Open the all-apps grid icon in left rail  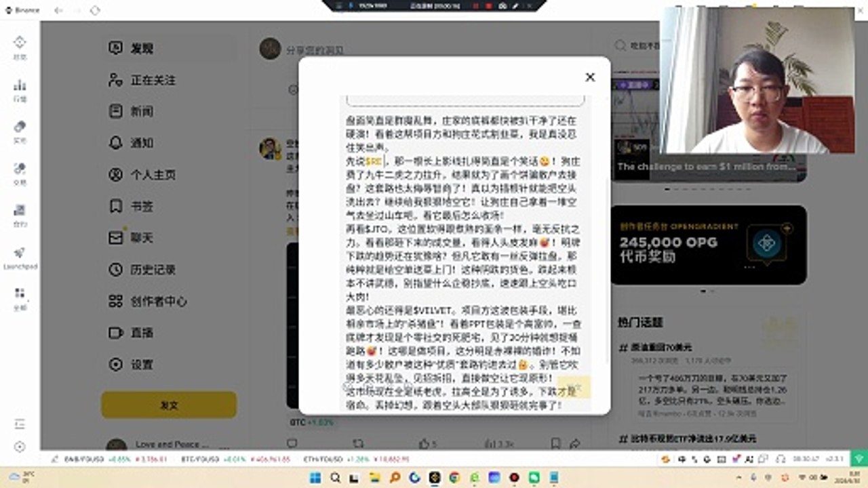pyautogui.click(x=20, y=293)
